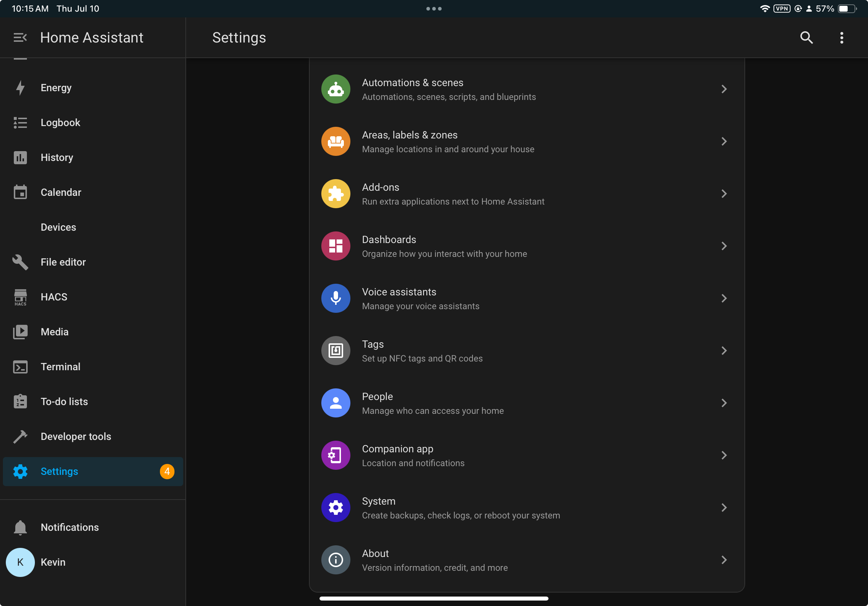The image size is (868, 606).
Task: Select the Tags QR code icon
Action: 335,351
